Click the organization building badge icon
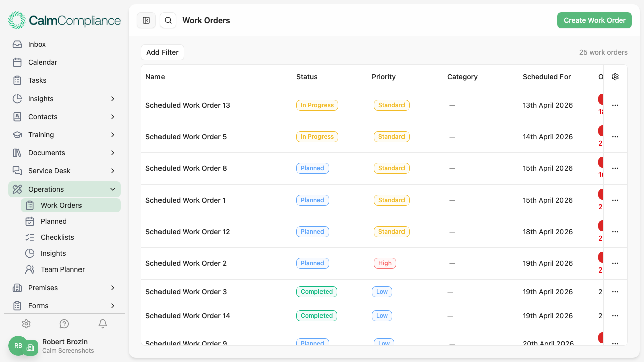Image resolution: width=644 pixels, height=362 pixels. [x=30, y=348]
